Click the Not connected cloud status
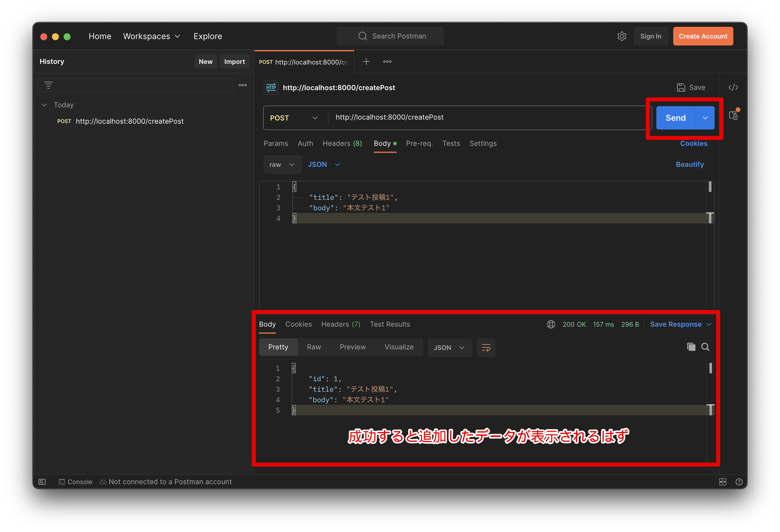780x532 pixels. 165,482
